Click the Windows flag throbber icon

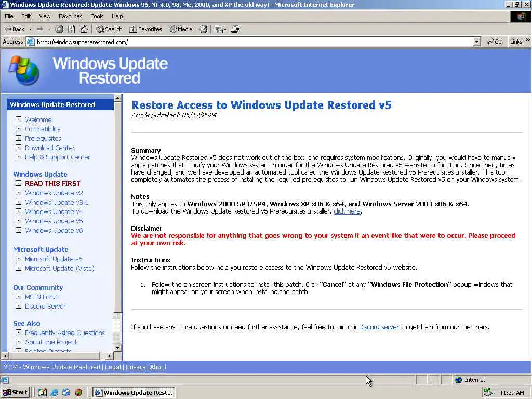tap(521, 16)
